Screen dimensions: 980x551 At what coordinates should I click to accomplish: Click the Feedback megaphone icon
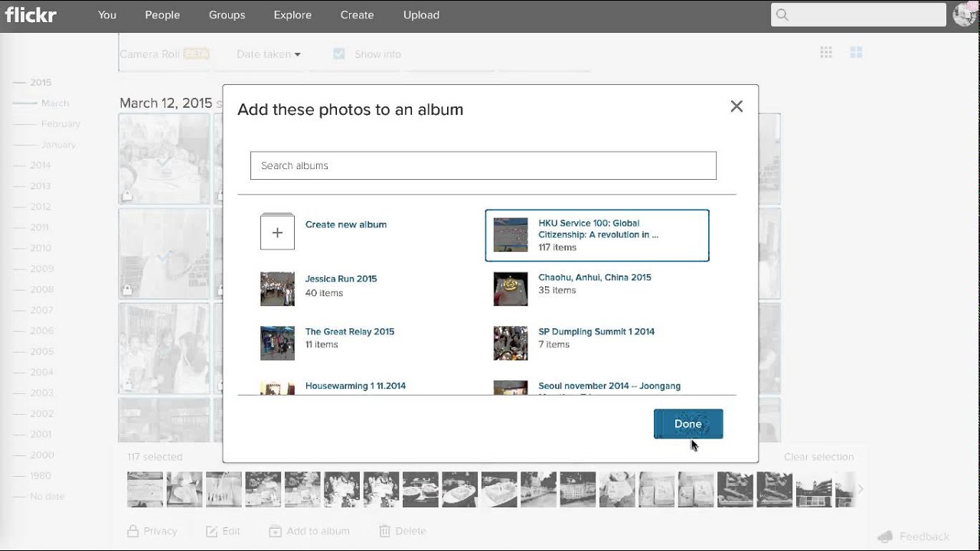coord(885,536)
